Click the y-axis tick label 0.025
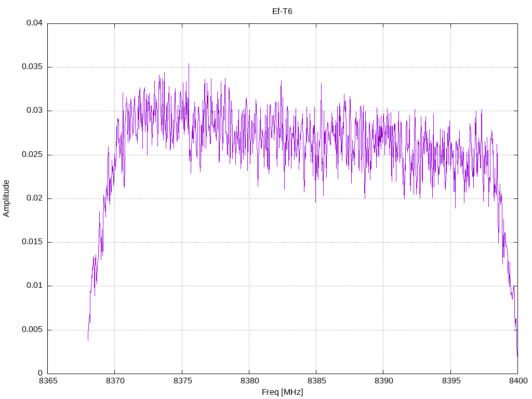 [x=32, y=155]
